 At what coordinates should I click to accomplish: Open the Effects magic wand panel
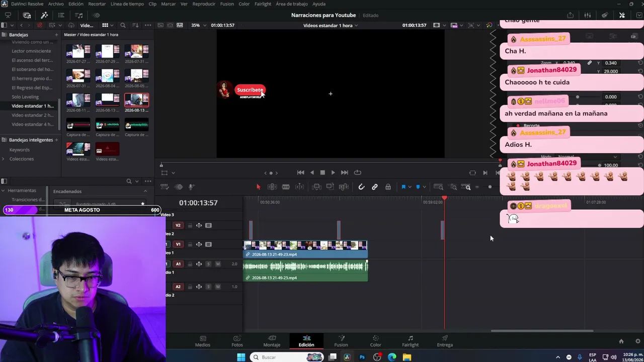44,15
